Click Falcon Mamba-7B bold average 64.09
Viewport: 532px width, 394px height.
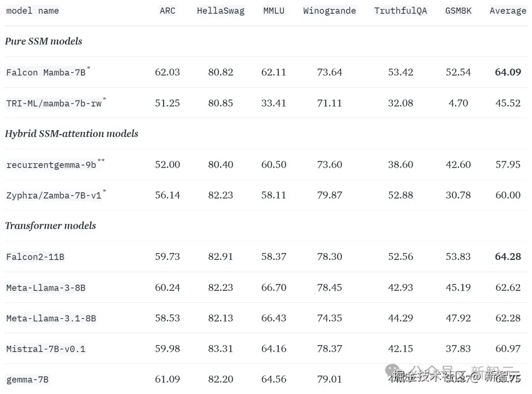pos(508,72)
